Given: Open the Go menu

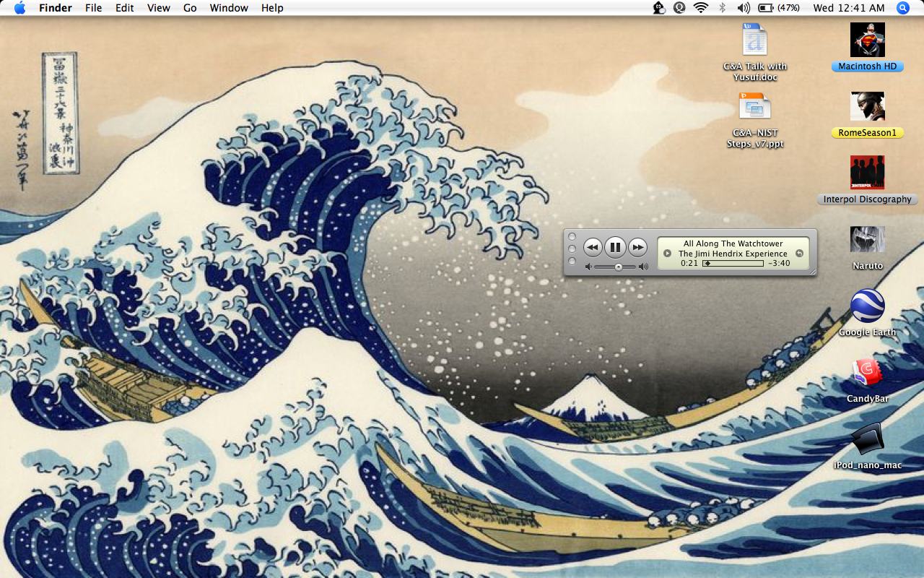Looking at the screenshot, I should tap(190, 8).
